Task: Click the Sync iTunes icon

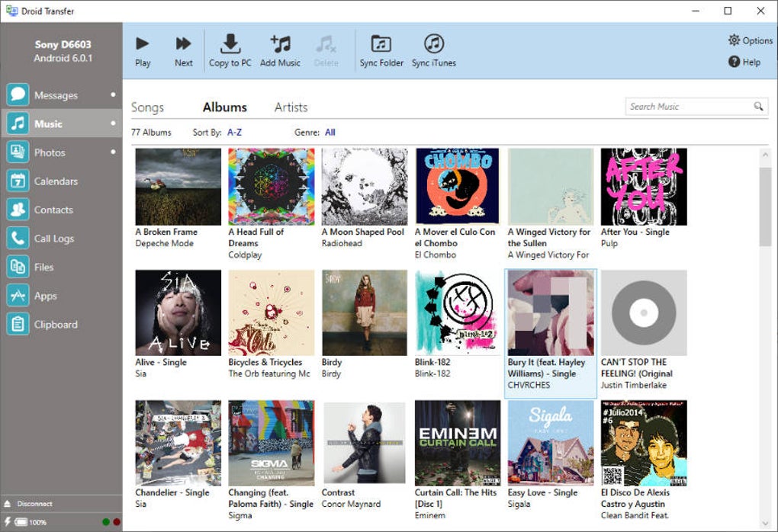Action: [434, 43]
